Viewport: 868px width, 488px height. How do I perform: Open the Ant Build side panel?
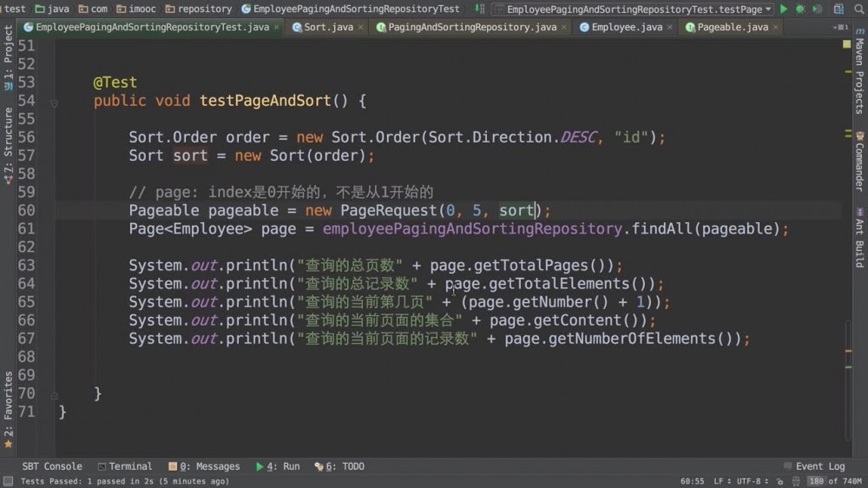tap(859, 237)
